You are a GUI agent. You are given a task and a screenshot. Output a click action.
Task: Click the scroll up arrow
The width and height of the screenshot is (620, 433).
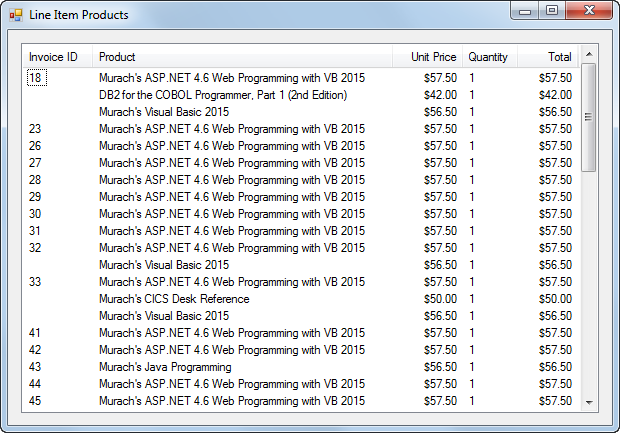(x=589, y=54)
